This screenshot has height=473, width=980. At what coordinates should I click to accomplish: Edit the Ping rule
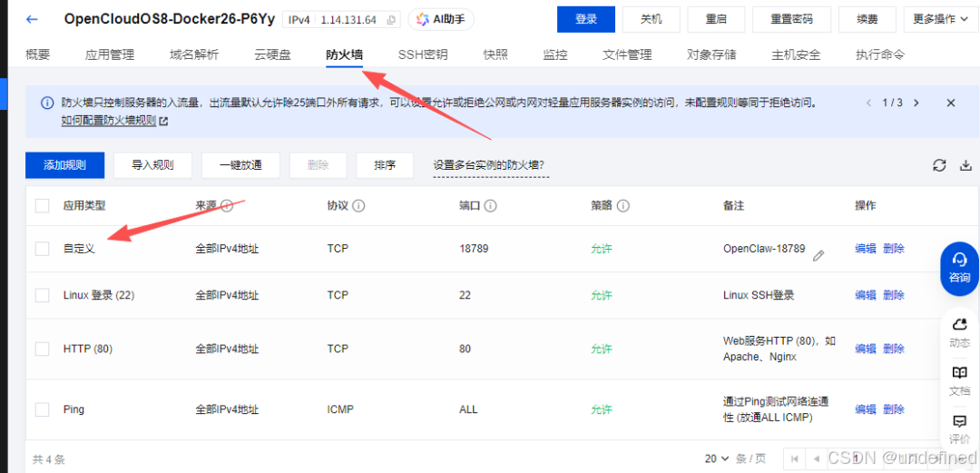point(866,409)
